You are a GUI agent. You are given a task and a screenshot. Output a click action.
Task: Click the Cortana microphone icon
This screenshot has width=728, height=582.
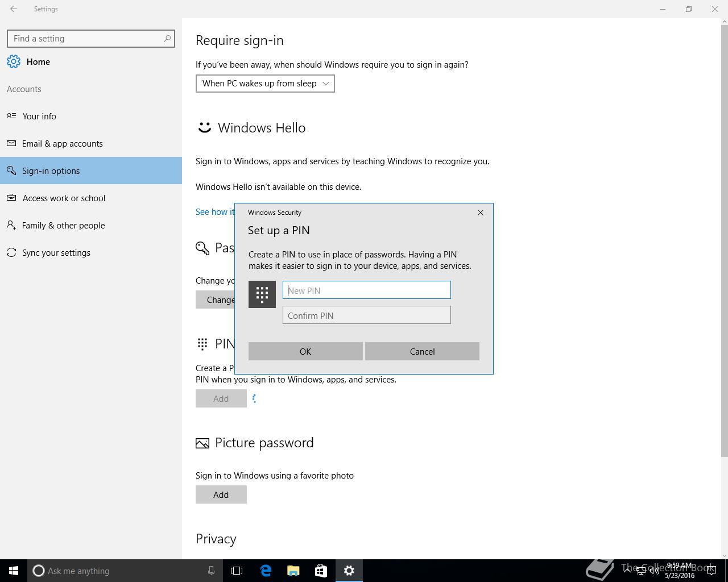(x=211, y=571)
